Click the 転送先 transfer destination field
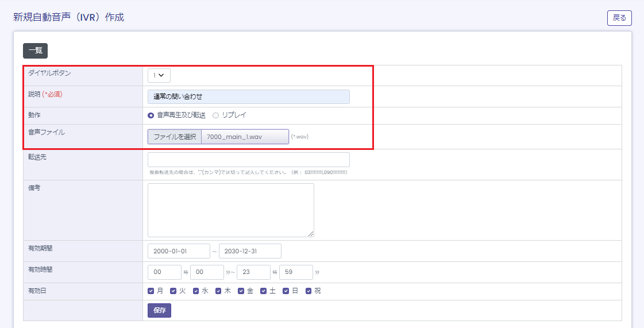Image resolution: width=644 pixels, height=328 pixels. pyautogui.click(x=248, y=160)
